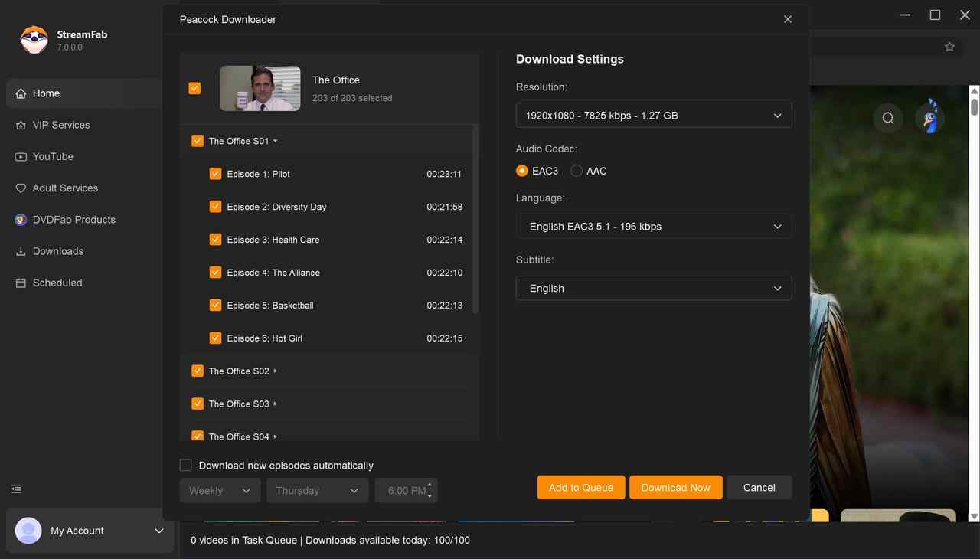Open the Subtitle language dropdown
980x559 pixels.
coord(653,288)
